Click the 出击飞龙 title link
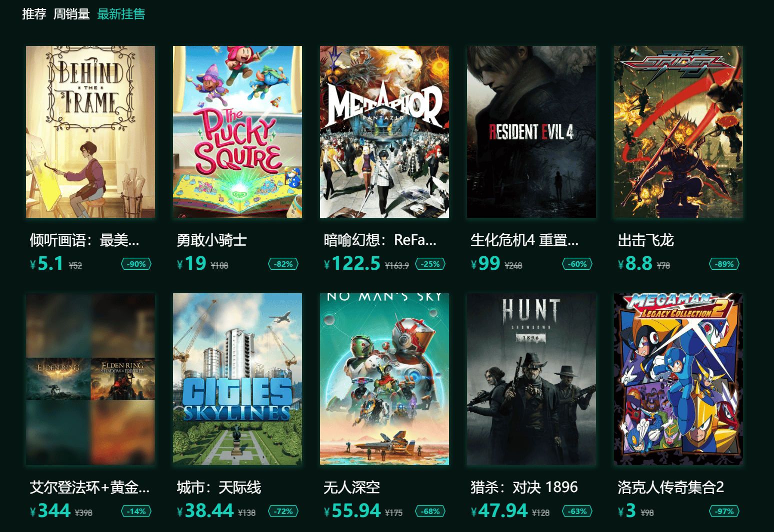 (x=646, y=240)
